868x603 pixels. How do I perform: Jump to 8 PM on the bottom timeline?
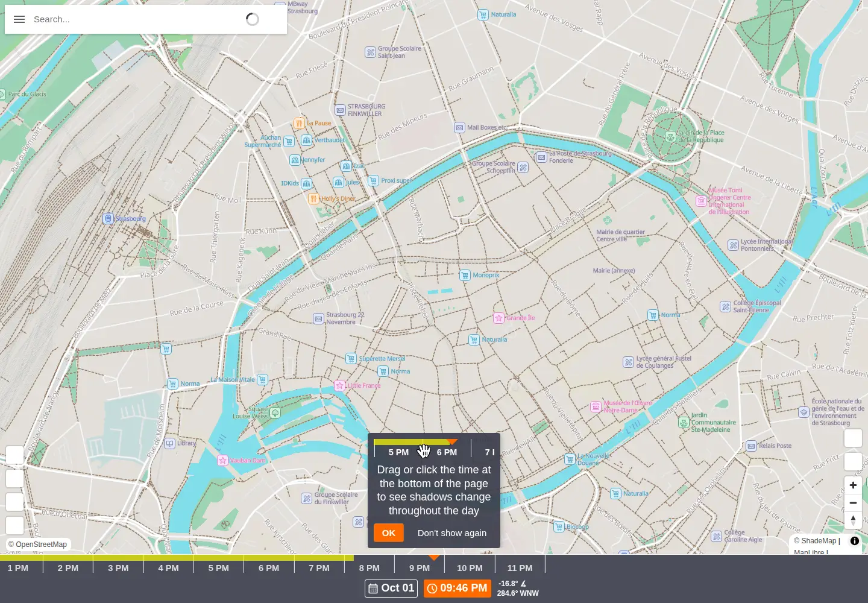click(370, 568)
